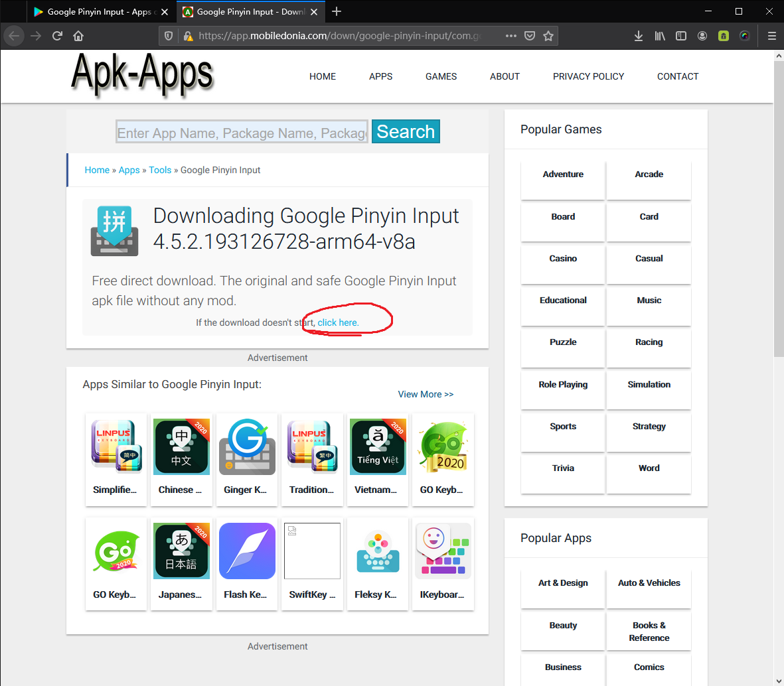Focus the app name search field

coord(242,132)
